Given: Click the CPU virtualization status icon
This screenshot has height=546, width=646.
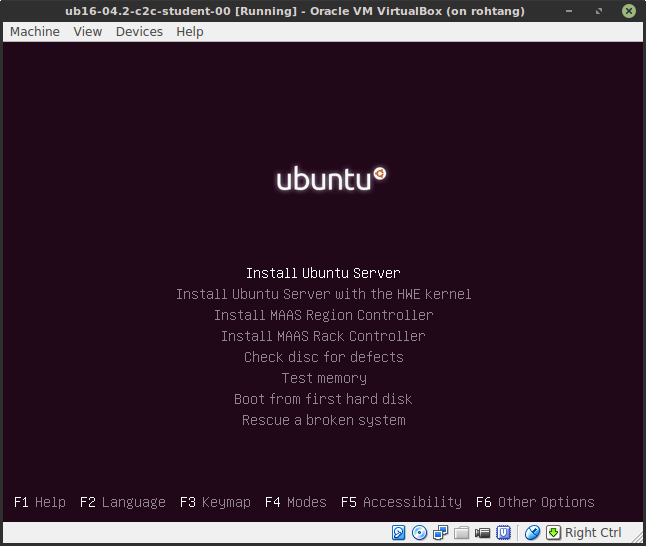Looking at the screenshot, I should click(x=503, y=532).
